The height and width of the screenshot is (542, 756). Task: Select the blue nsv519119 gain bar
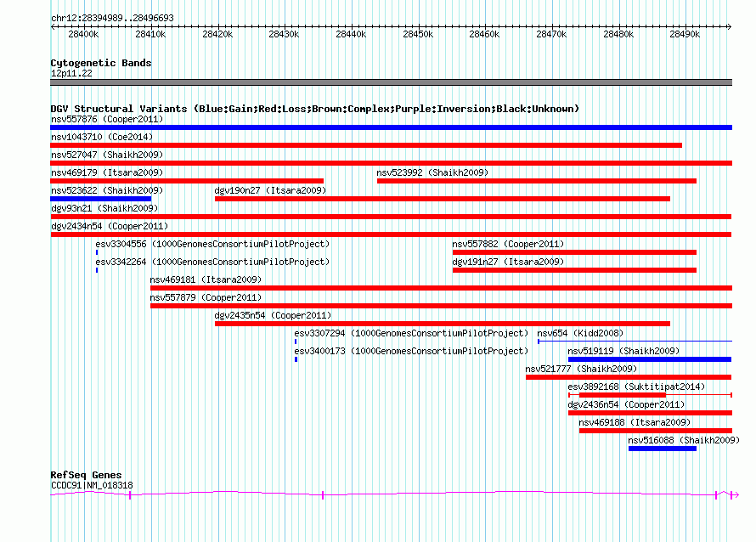coord(650,359)
